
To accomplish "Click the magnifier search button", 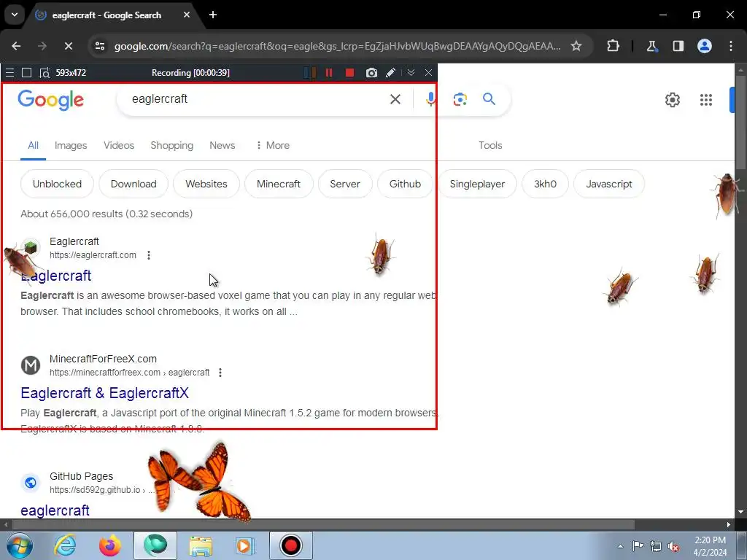I will [489, 99].
